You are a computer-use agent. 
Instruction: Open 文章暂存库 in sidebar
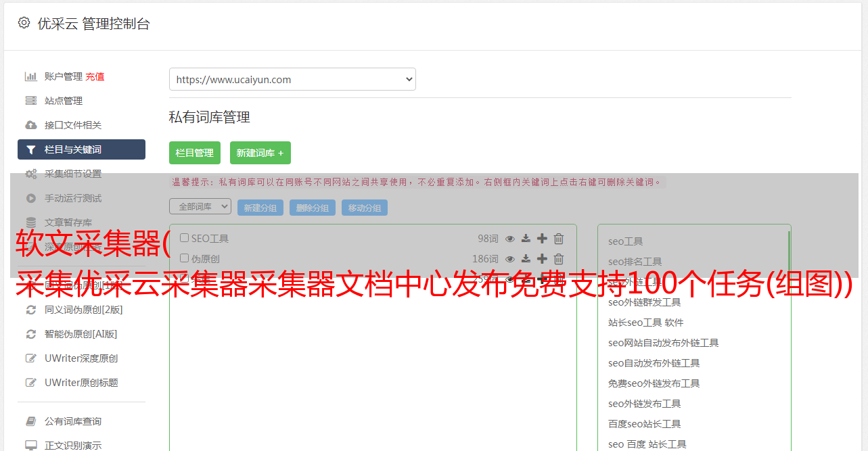coord(68,222)
